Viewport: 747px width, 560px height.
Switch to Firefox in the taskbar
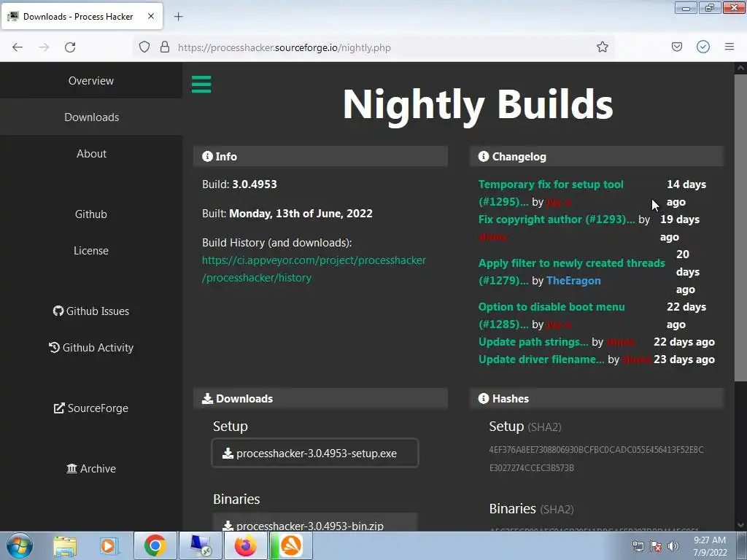click(245, 545)
